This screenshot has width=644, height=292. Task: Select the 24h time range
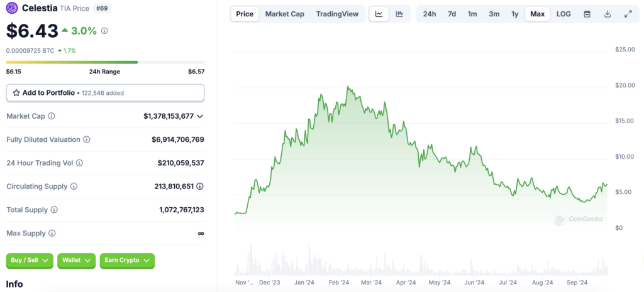[x=430, y=14]
